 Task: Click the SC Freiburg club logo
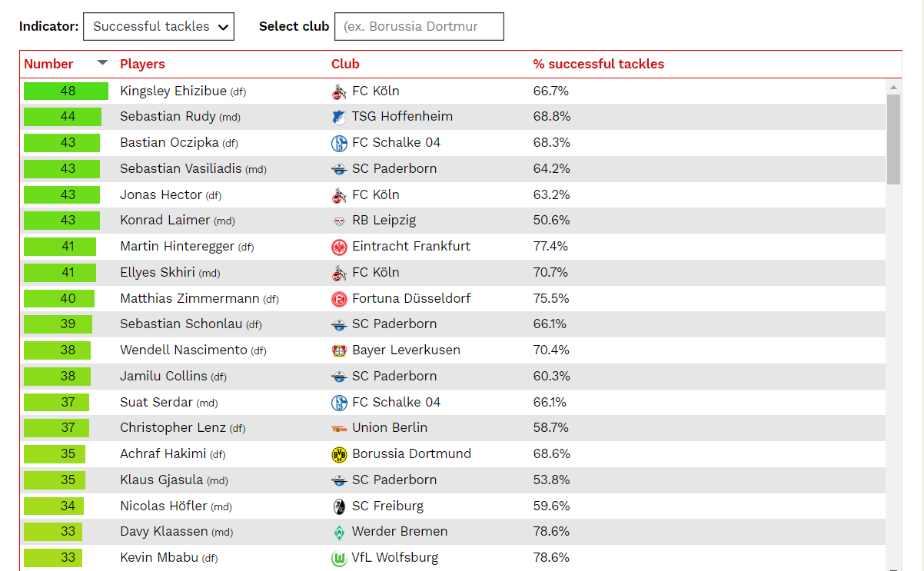pyautogui.click(x=339, y=506)
